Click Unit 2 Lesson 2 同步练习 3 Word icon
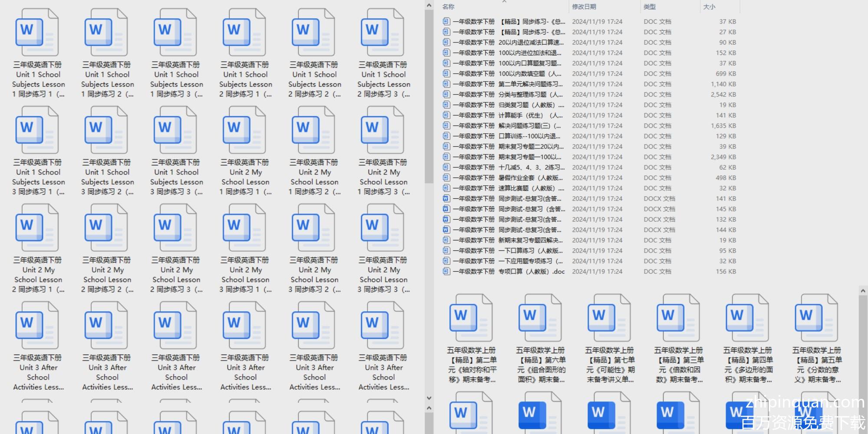This screenshot has height=434, width=868. (175, 228)
